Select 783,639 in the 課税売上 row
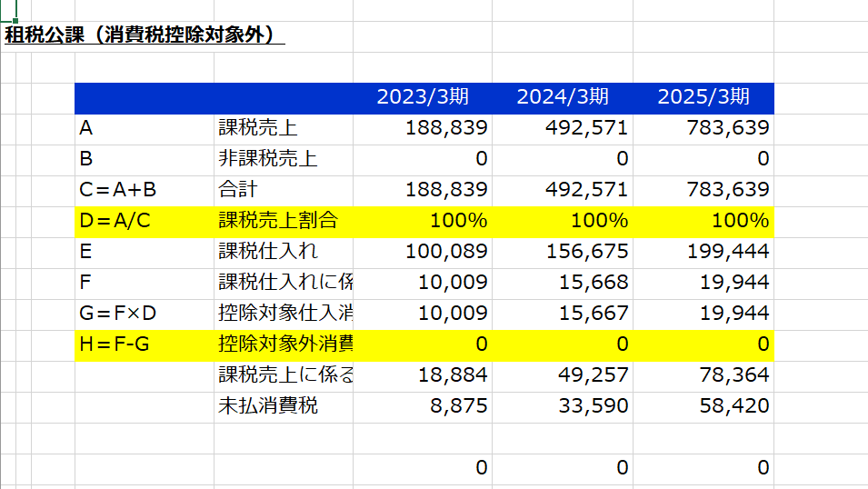This screenshot has width=868, height=489. pyautogui.click(x=703, y=128)
